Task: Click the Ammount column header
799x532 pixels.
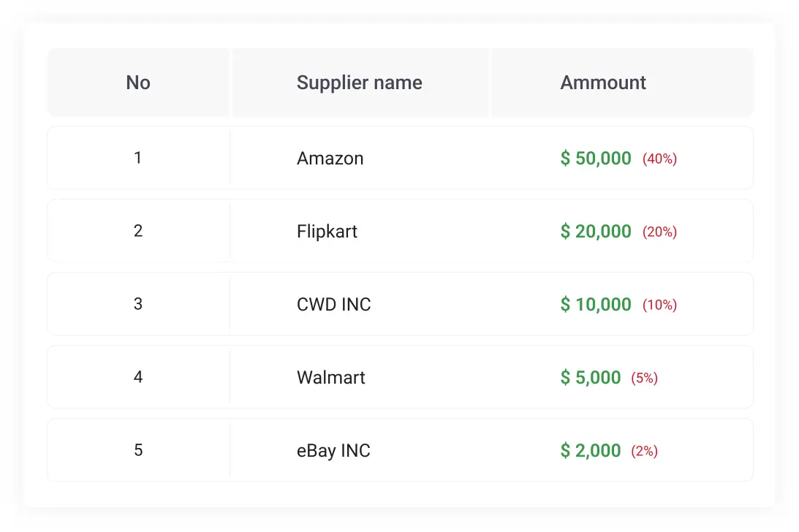Action: pyautogui.click(x=603, y=83)
